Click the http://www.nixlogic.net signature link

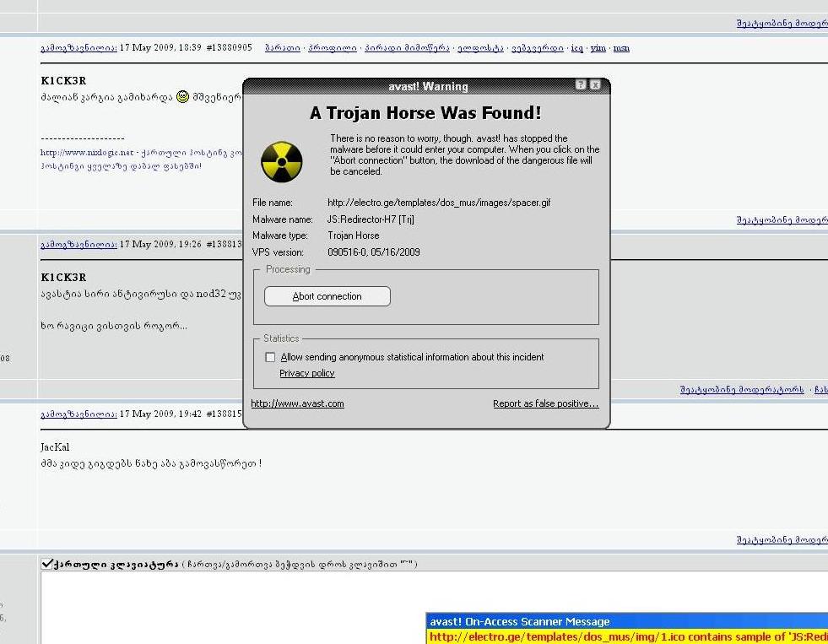click(x=87, y=153)
